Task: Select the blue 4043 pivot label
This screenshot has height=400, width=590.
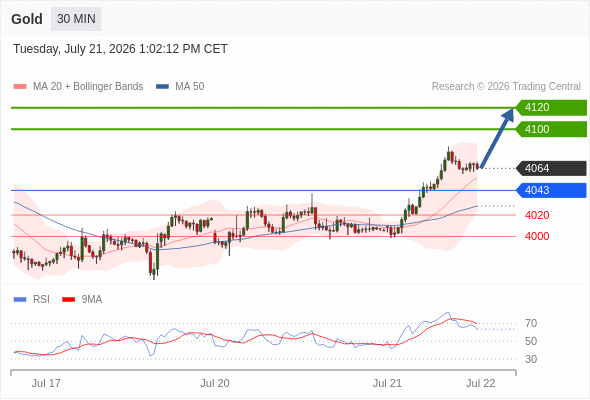Action: tap(551, 190)
